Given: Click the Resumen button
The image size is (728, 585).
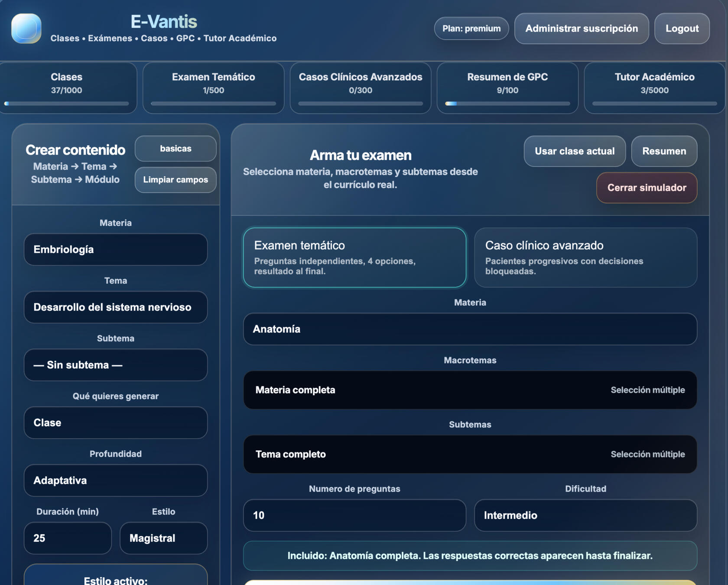Looking at the screenshot, I should pyautogui.click(x=664, y=151).
